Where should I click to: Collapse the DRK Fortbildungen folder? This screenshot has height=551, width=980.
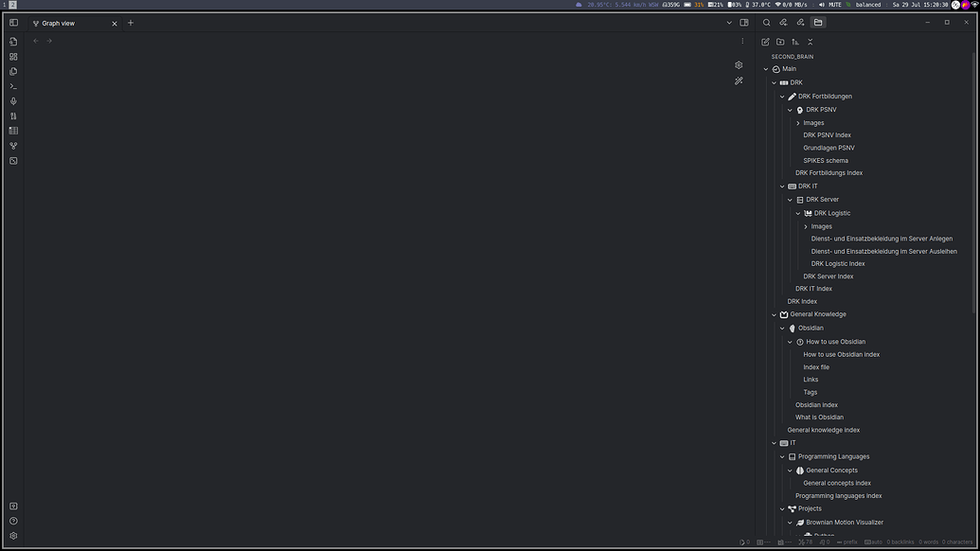782,97
